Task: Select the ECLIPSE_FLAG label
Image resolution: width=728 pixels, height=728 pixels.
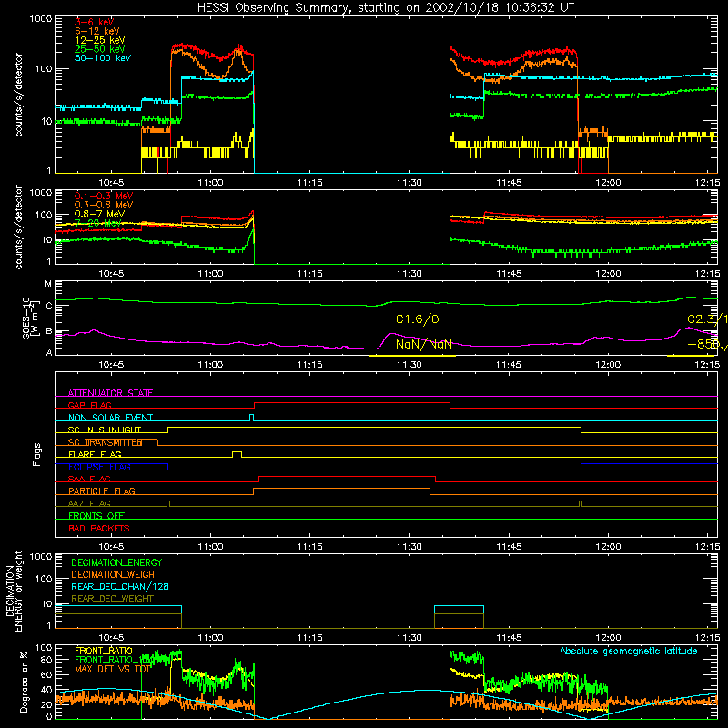Action: tap(99, 467)
